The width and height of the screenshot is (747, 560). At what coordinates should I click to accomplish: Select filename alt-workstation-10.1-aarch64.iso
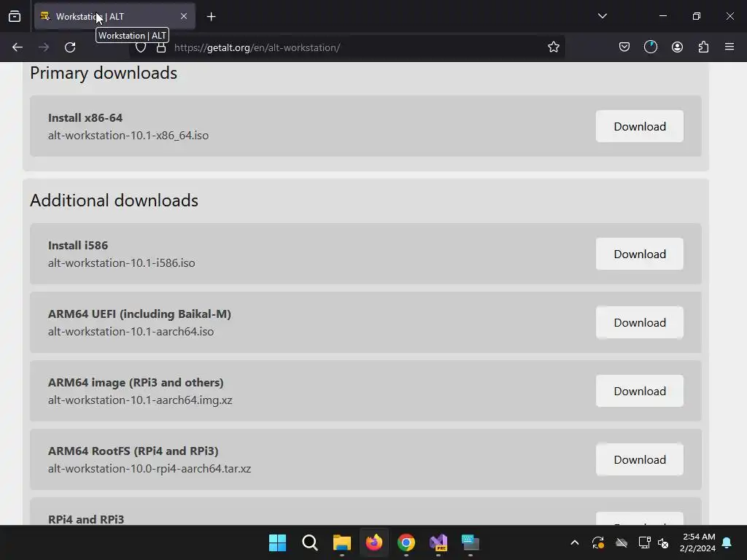(x=131, y=332)
